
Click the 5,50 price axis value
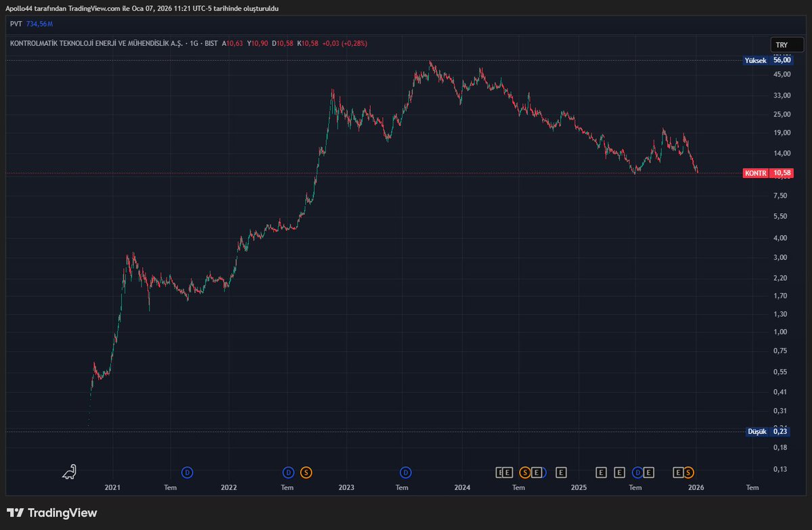pyautogui.click(x=782, y=217)
